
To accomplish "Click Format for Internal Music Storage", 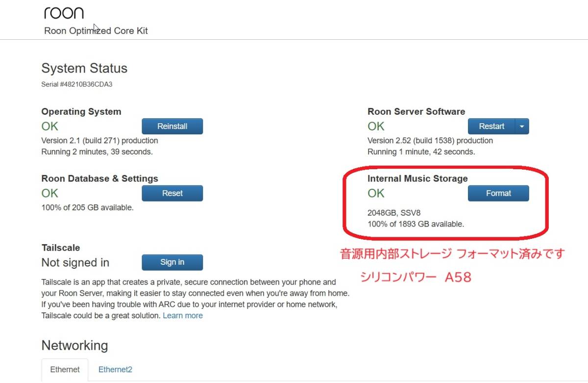I will pos(498,193).
